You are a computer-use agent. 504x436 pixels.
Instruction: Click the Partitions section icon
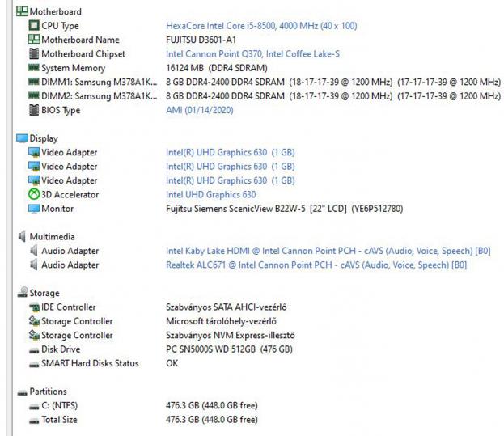pyautogui.click(x=22, y=392)
